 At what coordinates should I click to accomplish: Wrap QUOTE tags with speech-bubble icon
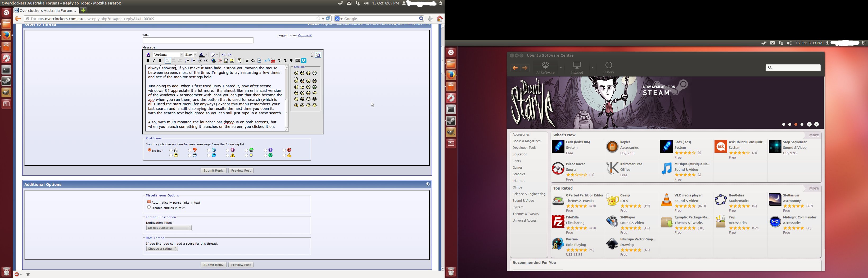[x=239, y=61]
